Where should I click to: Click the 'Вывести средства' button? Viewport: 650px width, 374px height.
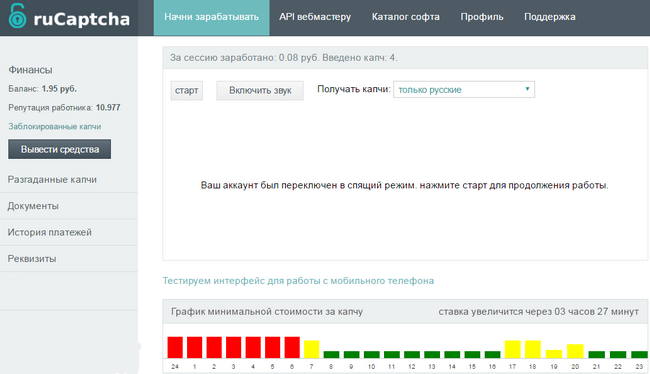point(60,149)
